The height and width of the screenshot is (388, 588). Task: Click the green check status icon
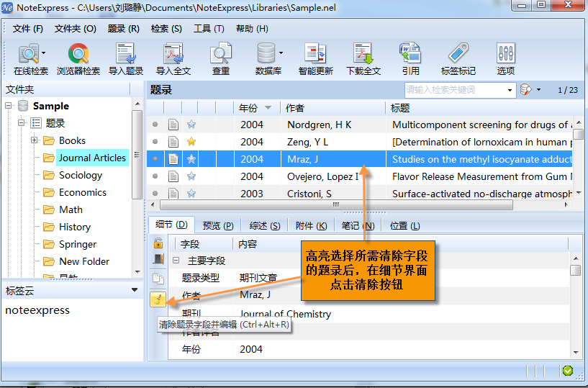pos(567,371)
